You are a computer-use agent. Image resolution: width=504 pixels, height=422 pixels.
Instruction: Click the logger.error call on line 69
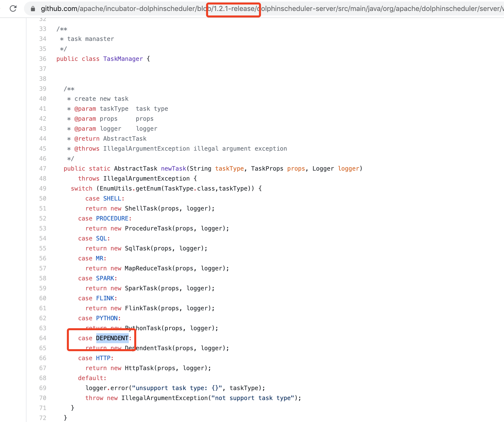(107, 388)
